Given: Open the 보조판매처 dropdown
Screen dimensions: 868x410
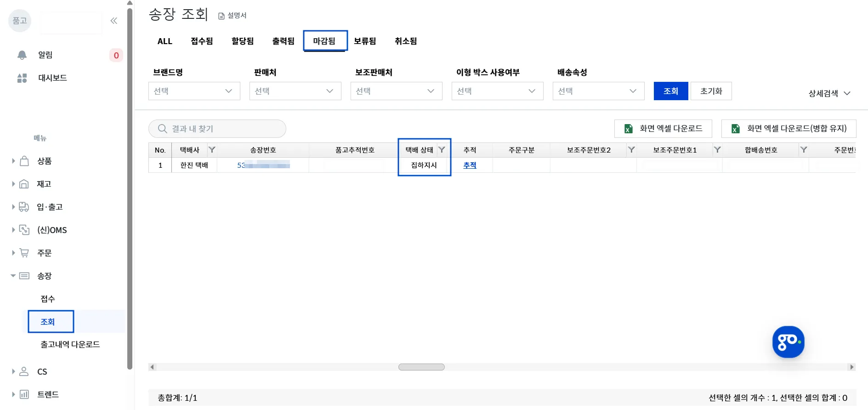Looking at the screenshot, I should pyautogui.click(x=397, y=91).
